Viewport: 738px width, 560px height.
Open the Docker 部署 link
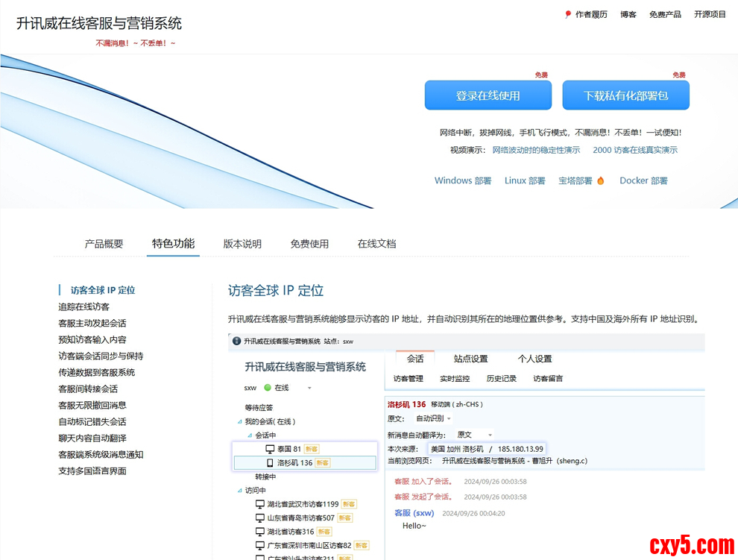[643, 180]
